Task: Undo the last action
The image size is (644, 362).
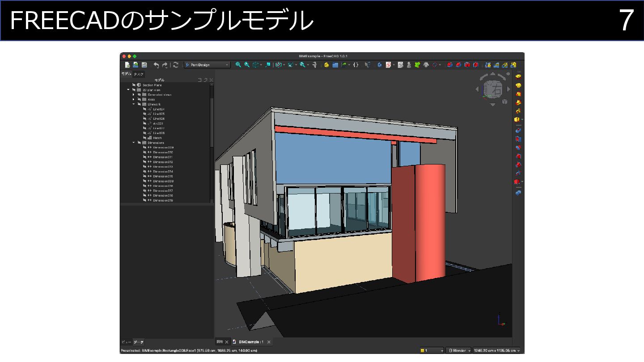Action: (156, 65)
